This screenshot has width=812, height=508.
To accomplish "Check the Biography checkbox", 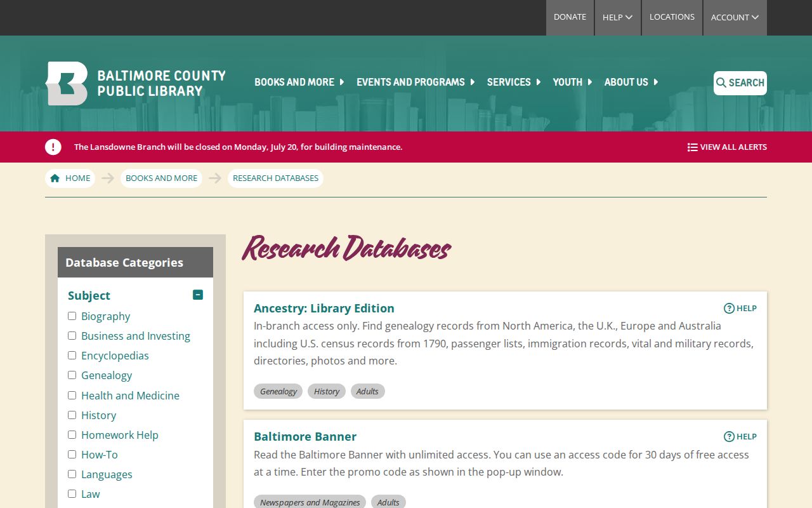I will 72,316.
